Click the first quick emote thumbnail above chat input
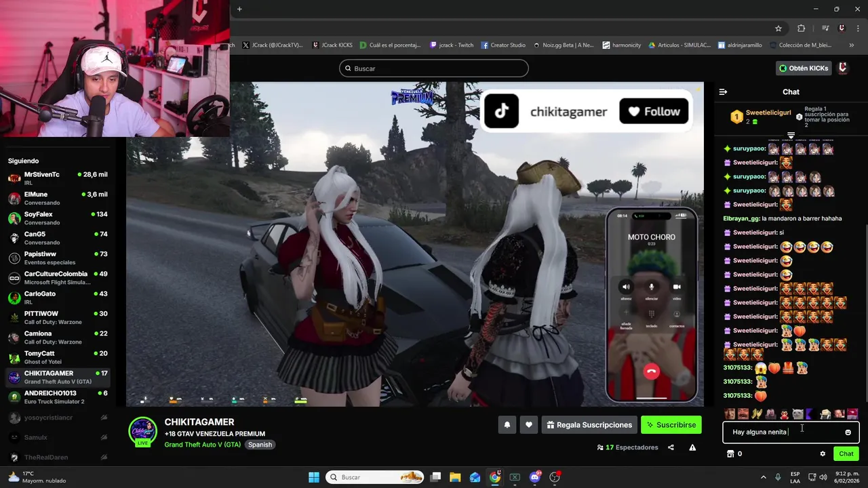The width and height of the screenshot is (868, 488). [730, 413]
